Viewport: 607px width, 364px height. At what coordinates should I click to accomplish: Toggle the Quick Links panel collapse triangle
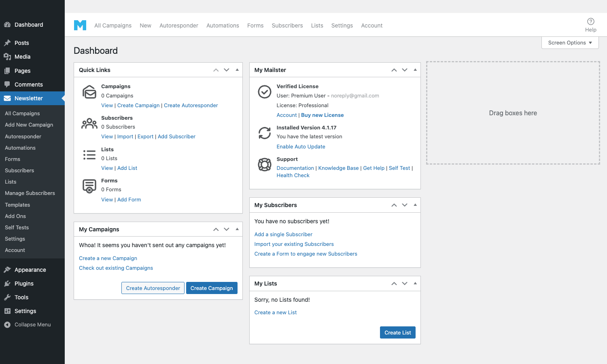[237, 70]
